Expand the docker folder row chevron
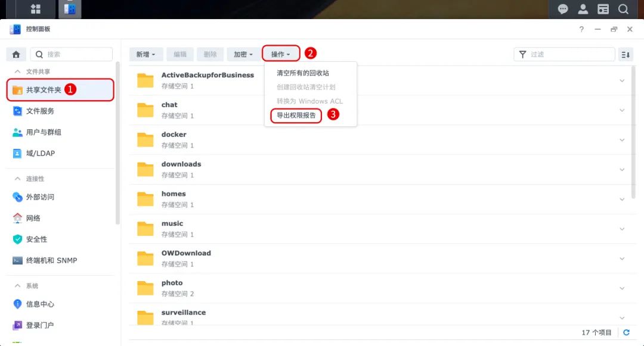 click(x=622, y=140)
